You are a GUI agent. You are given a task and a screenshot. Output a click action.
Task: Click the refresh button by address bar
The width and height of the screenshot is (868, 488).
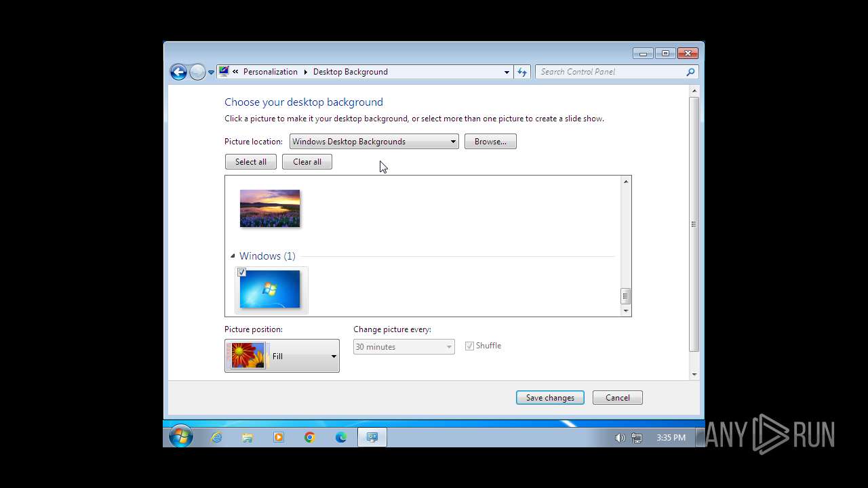521,72
